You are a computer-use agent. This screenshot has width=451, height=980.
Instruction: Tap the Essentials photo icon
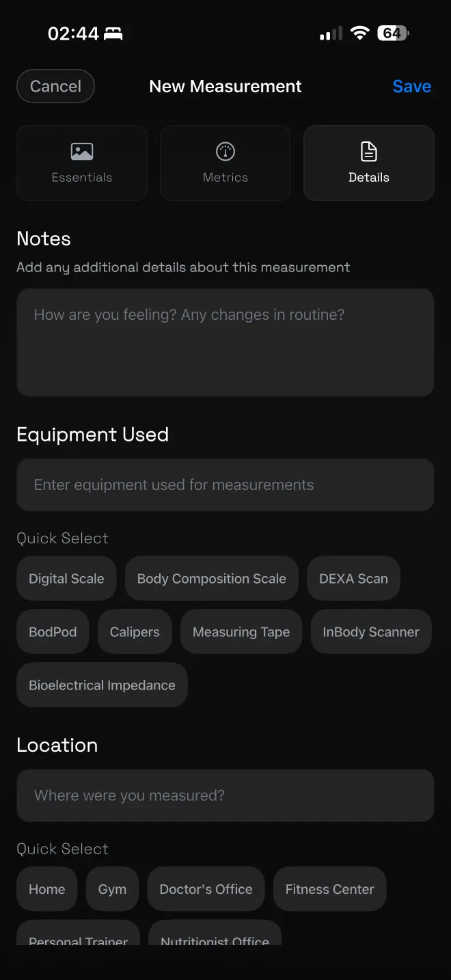tap(82, 151)
